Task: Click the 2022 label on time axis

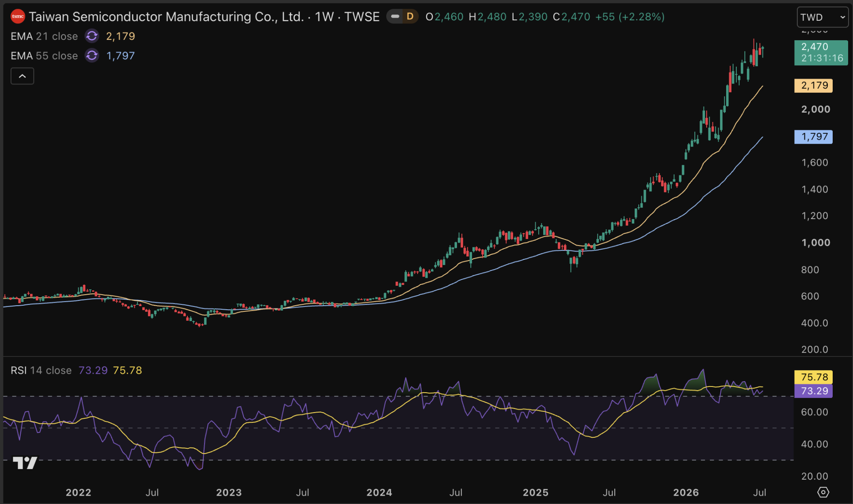Action: (78, 492)
